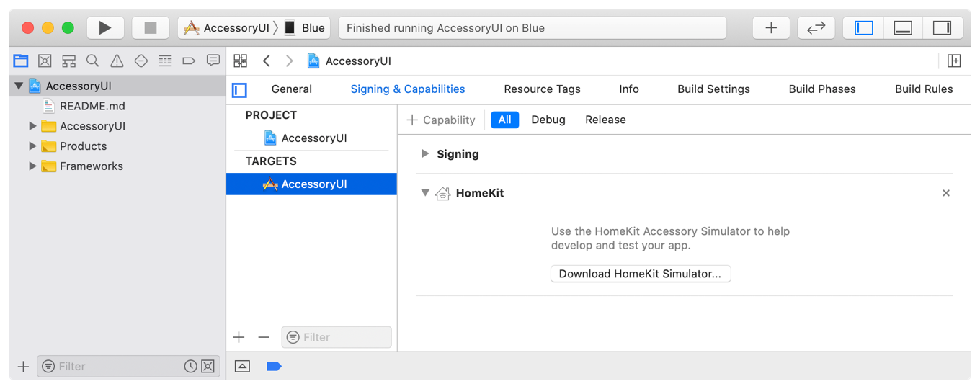Viewport: 980px width, 389px height.
Task: Toggle the Navigator left panel
Action: coord(863,28)
